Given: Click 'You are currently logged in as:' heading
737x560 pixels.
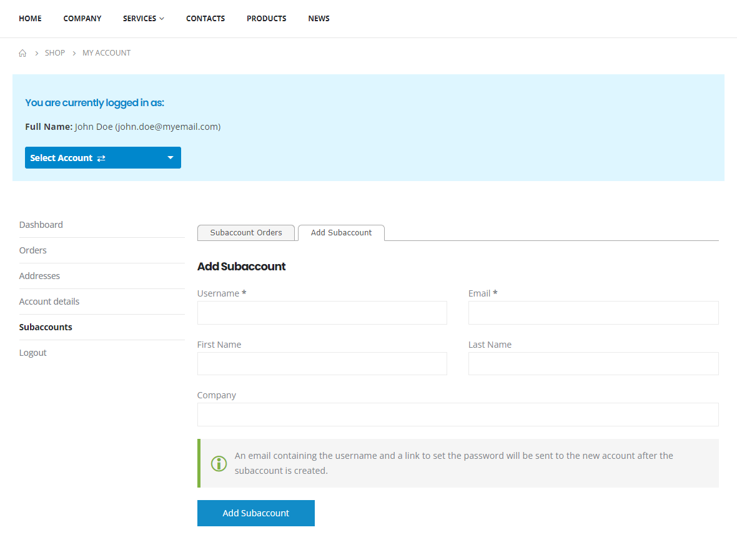Looking at the screenshot, I should point(94,103).
